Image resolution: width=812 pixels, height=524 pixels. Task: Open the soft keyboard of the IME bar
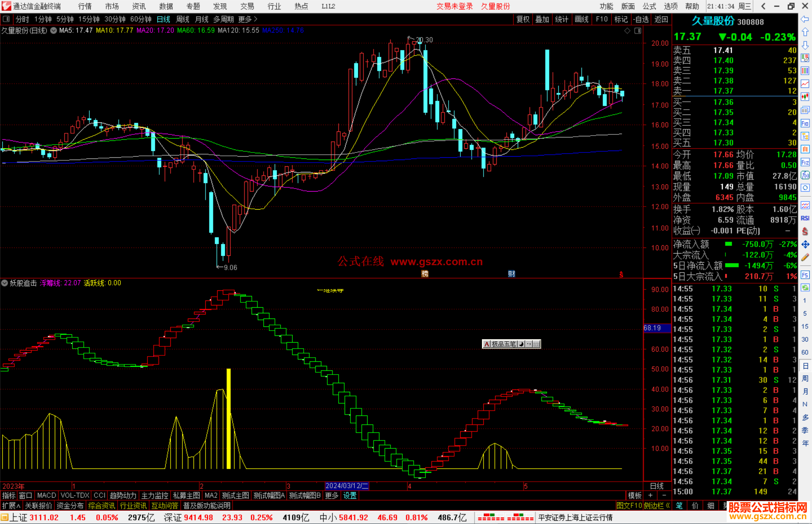coord(536,344)
